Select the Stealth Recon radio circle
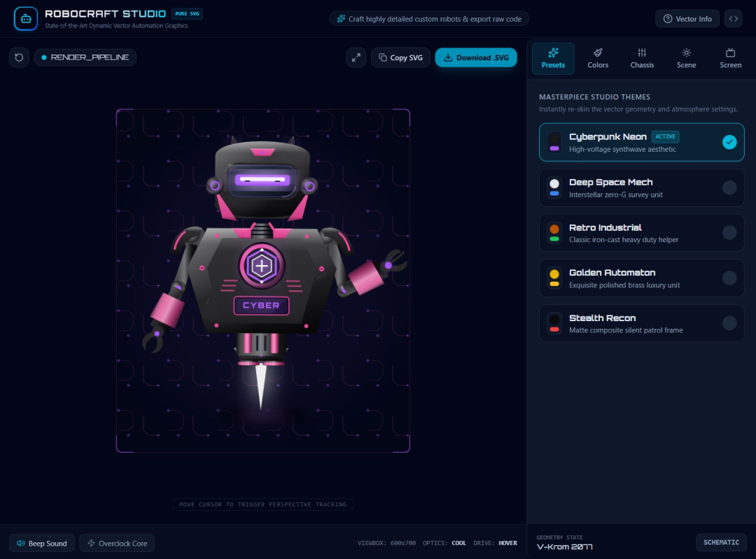This screenshot has height=559, width=756. point(729,323)
